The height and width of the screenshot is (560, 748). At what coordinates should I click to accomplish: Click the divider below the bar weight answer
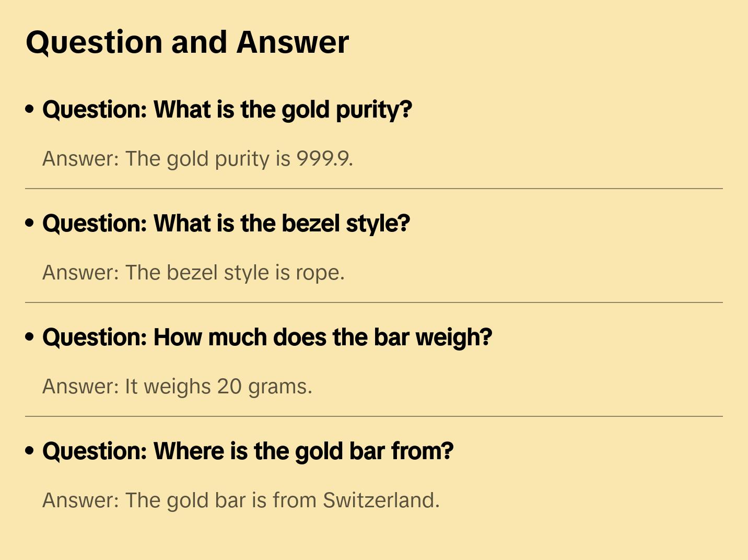tap(374, 416)
